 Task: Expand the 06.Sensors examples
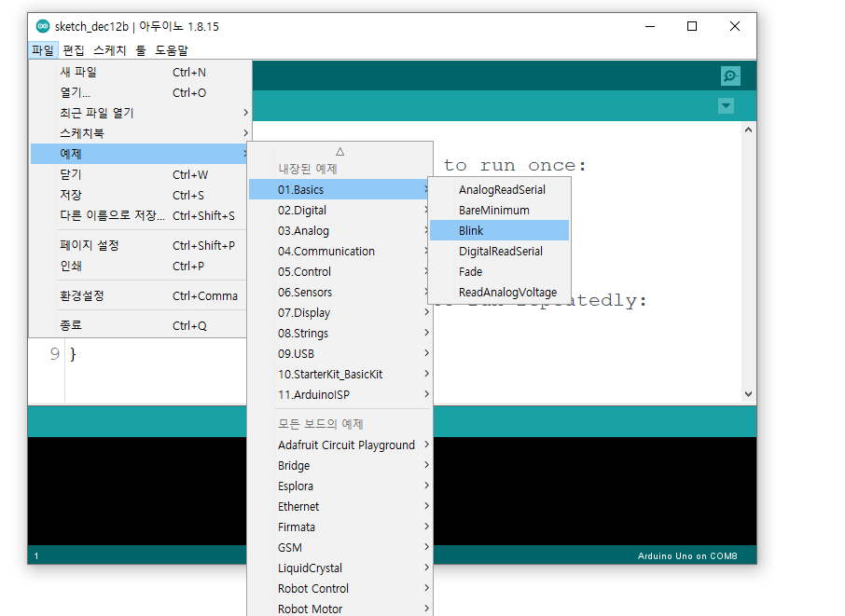point(339,292)
